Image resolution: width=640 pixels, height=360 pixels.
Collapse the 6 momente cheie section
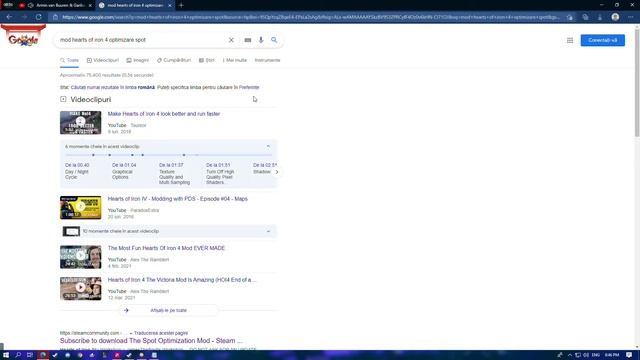[268, 147]
